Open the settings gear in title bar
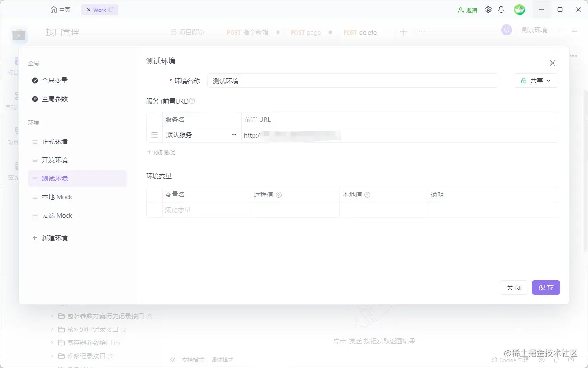588x368 pixels. coord(488,10)
